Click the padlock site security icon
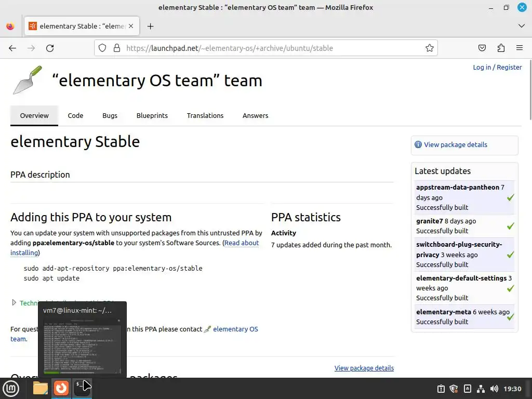The height and width of the screenshot is (399, 532). [117, 48]
